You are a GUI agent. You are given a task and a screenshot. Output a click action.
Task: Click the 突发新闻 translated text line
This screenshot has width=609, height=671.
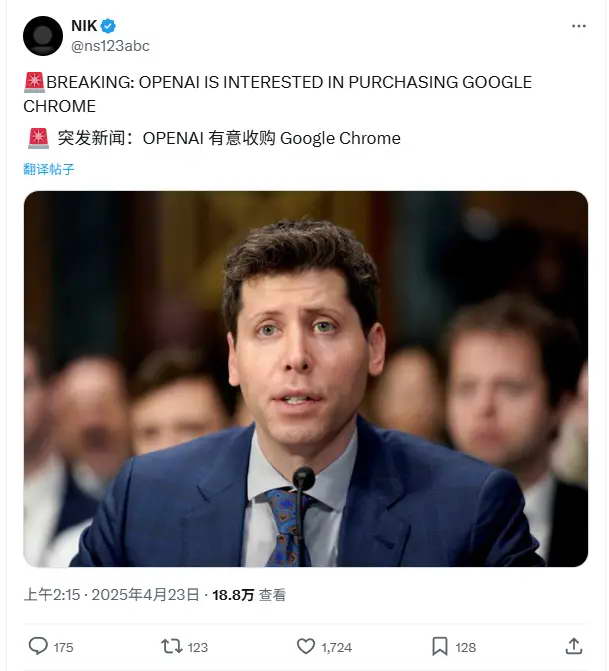pyautogui.click(x=214, y=138)
